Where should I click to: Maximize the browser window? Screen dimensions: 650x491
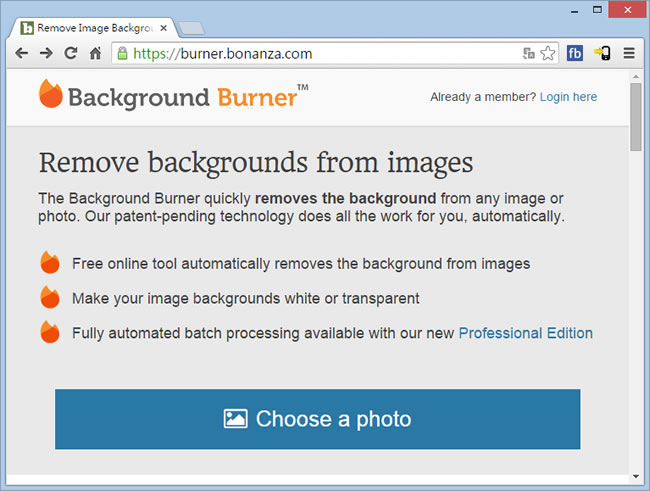click(x=597, y=10)
